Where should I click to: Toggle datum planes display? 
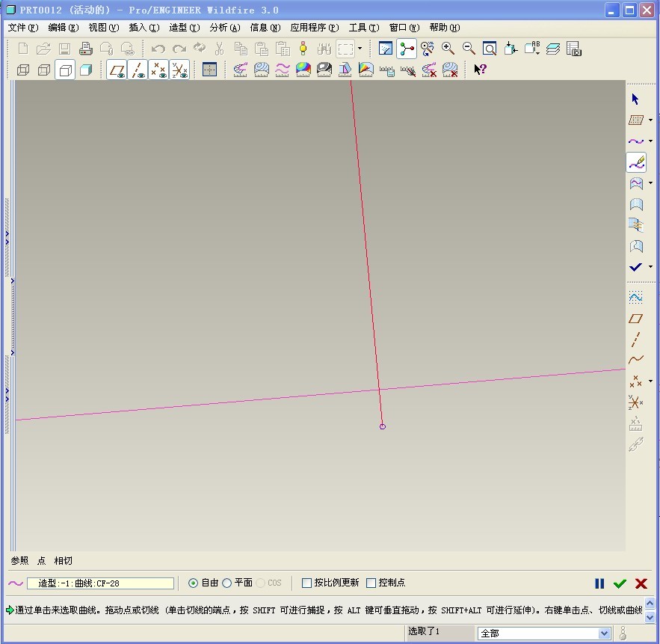tap(117, 70)
